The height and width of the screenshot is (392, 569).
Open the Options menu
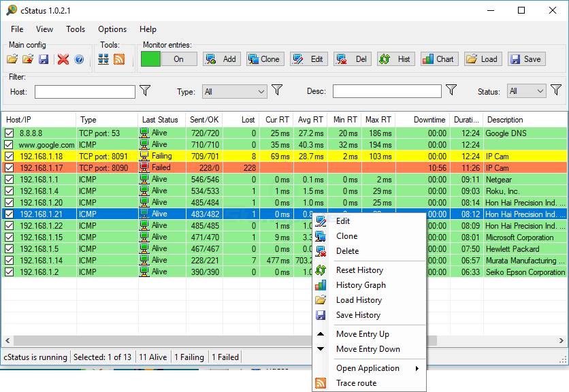[x=112, y=29]
